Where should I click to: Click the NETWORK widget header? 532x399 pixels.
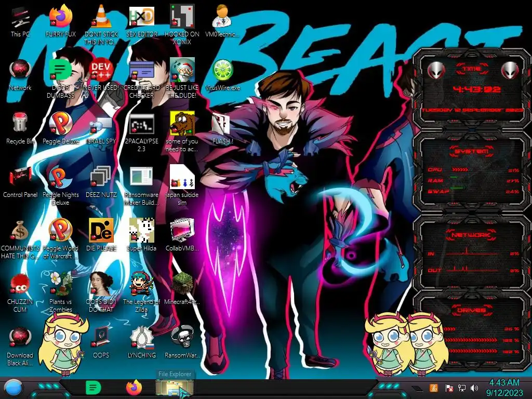(x=472, y=234)
